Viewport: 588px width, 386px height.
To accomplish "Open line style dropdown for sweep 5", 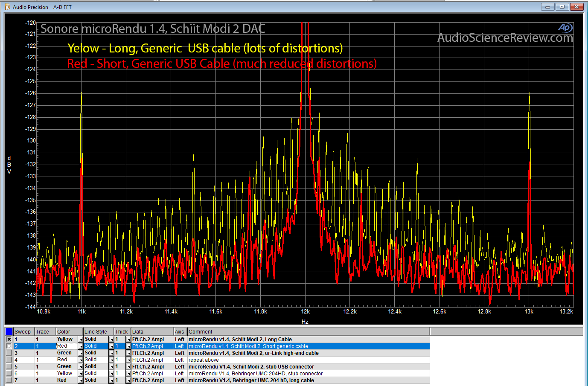I will (111, 367).
